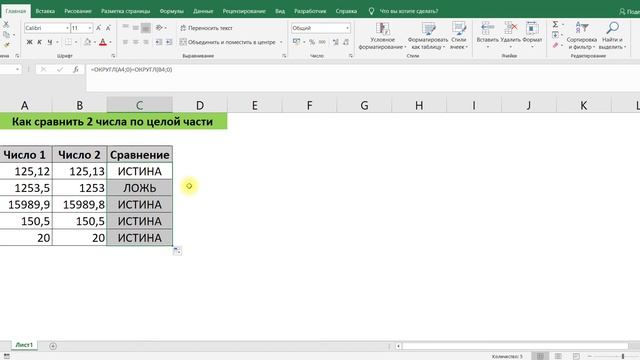Viewport: 640px width, 360px height.
Task: Open the Вставка ribbon tab
Action: [x=45, y=11]
